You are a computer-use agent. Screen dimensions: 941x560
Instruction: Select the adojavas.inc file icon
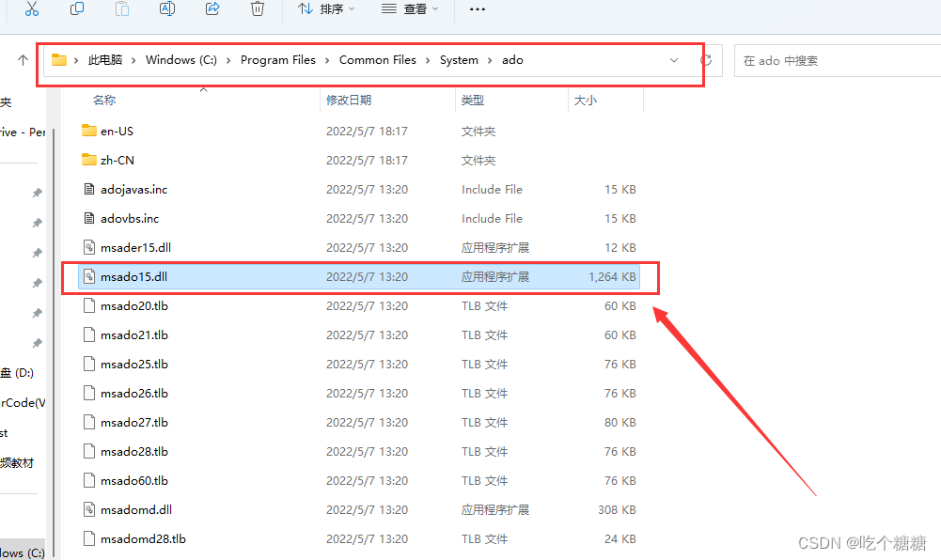tap(88, 189)
